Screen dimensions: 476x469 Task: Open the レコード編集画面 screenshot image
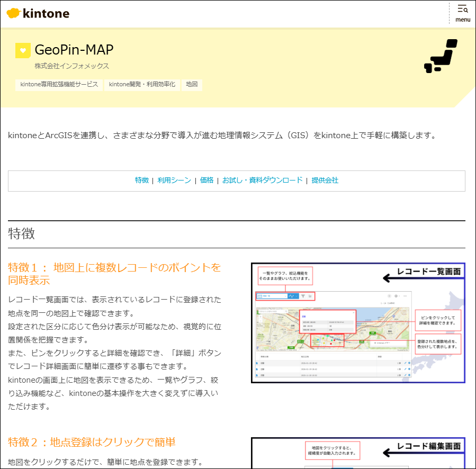[x=358, y=453]
